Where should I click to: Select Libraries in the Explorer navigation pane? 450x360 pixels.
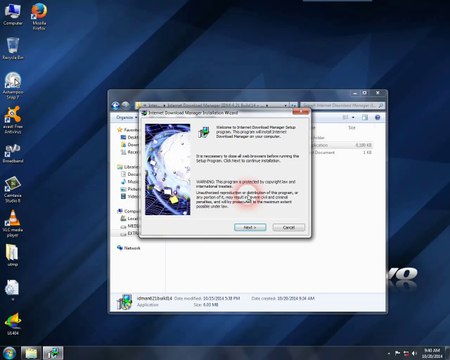pos(128,167)
